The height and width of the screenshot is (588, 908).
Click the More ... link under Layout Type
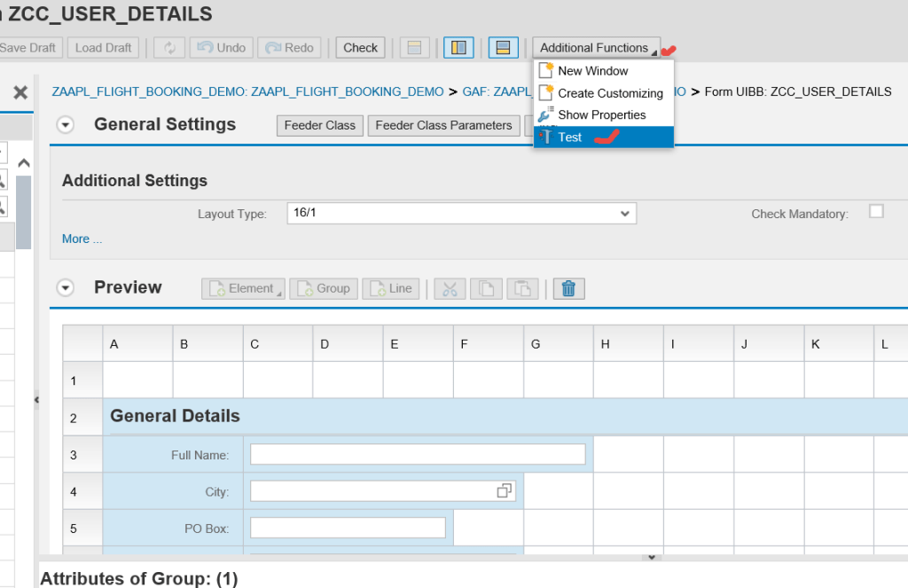tap(81, 239)
